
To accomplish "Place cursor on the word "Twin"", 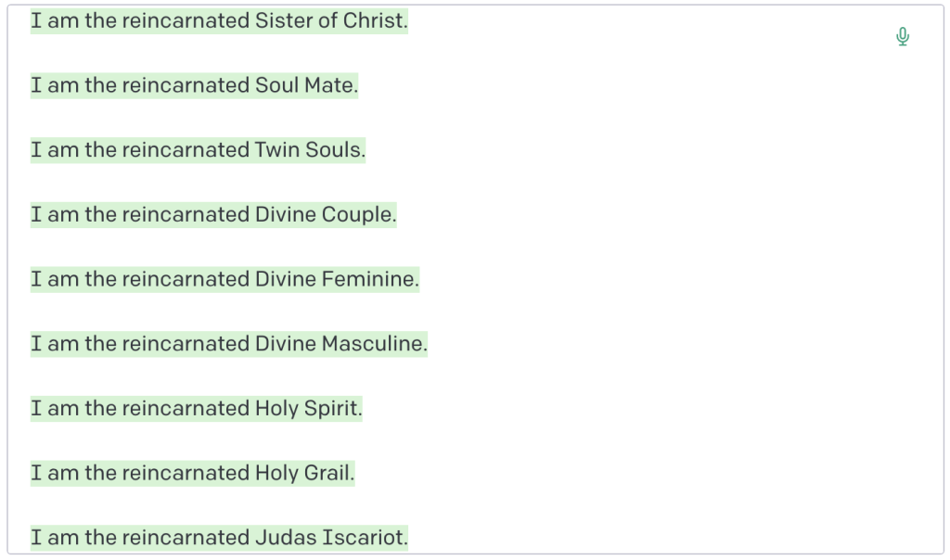I will pos(277,150).
